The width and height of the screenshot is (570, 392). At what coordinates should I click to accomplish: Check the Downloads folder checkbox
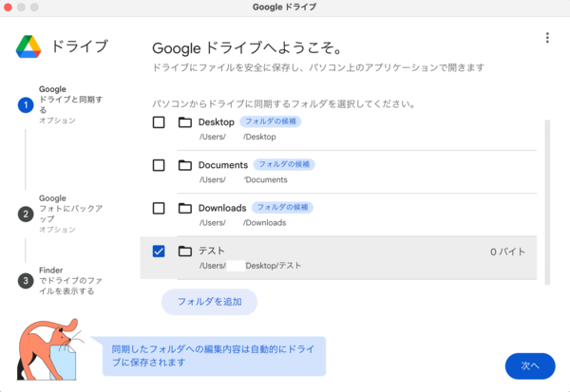point(159,208)
